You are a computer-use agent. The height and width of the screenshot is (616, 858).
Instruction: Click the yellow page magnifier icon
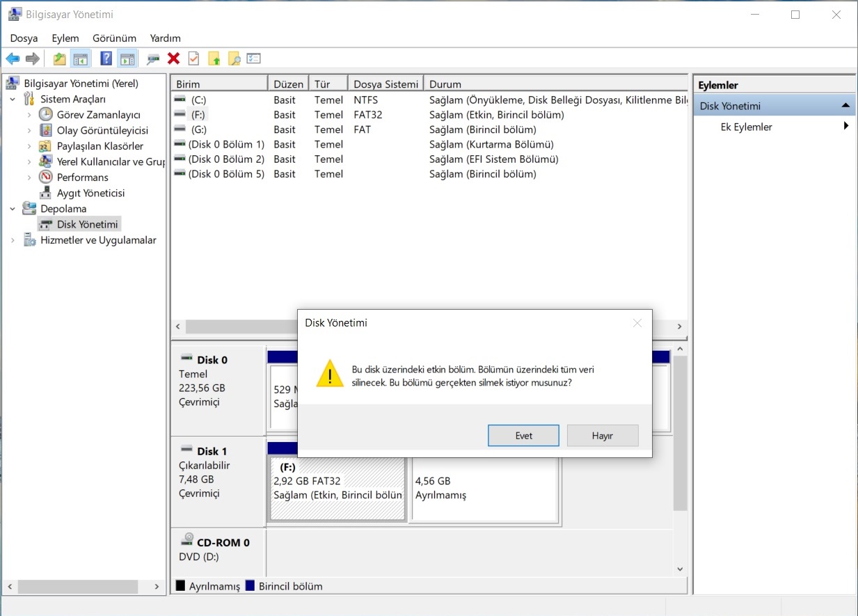coord(235,59)
